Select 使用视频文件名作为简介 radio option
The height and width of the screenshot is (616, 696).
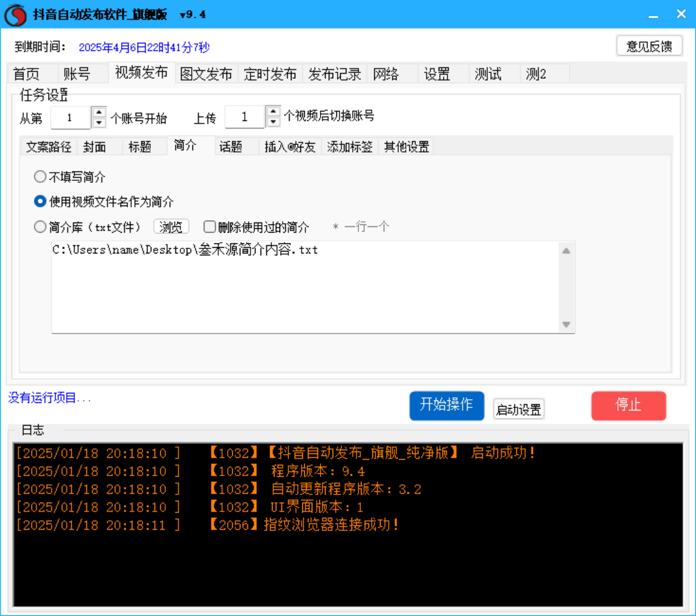pos(104,202)
